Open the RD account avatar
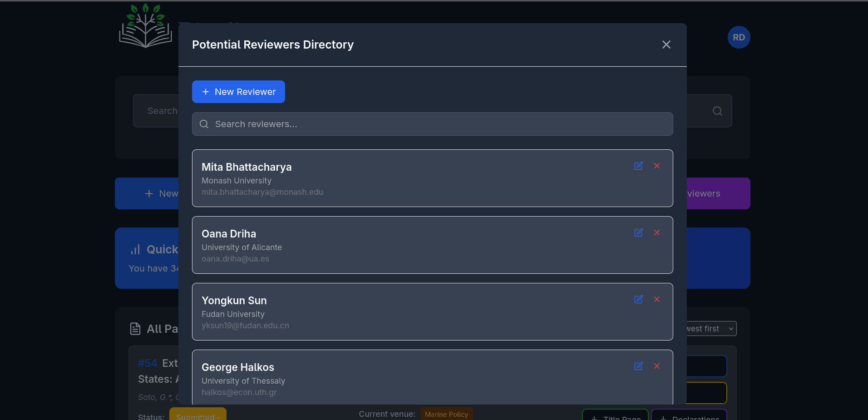 pyautogui.click(x=739, y=37)
